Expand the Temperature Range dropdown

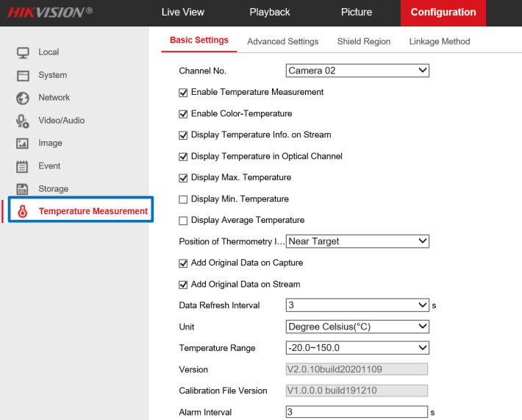(x=357, y=348)
